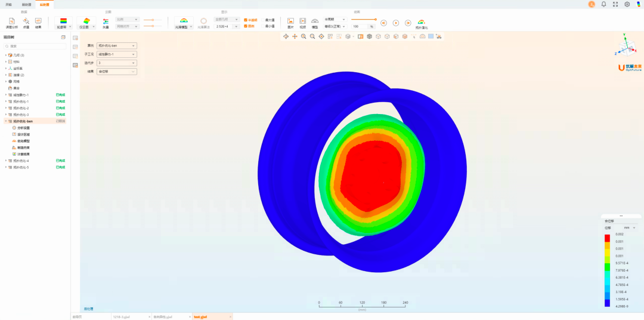This screenshot has height=320, width=644.
Task: Start the 拓扑演化 topology evolution animation
Action: 422,23
